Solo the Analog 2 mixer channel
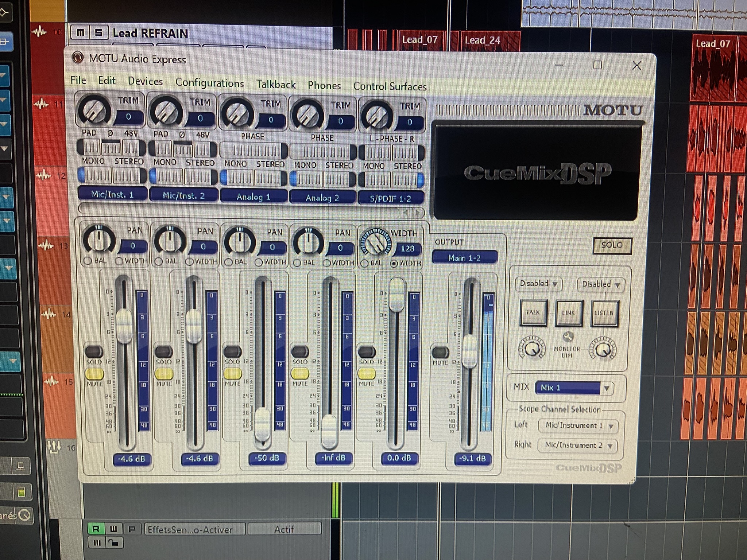747x560 pixels. point(300,351)
